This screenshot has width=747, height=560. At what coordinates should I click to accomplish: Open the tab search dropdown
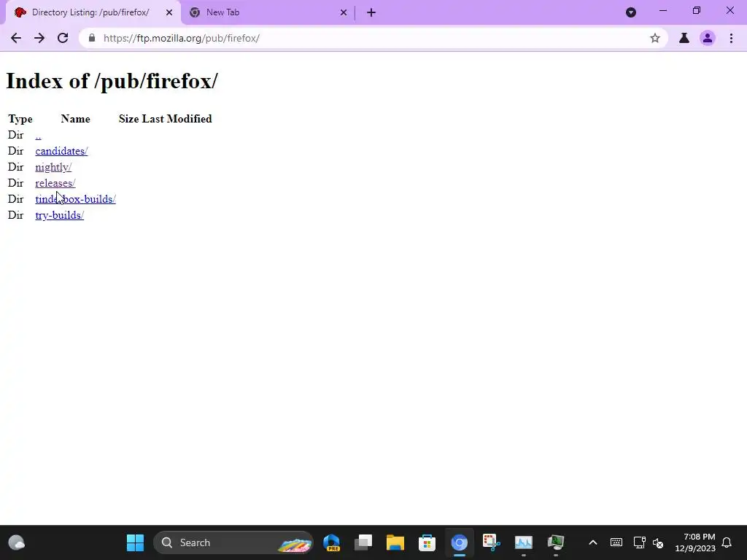tap(631, 12)
